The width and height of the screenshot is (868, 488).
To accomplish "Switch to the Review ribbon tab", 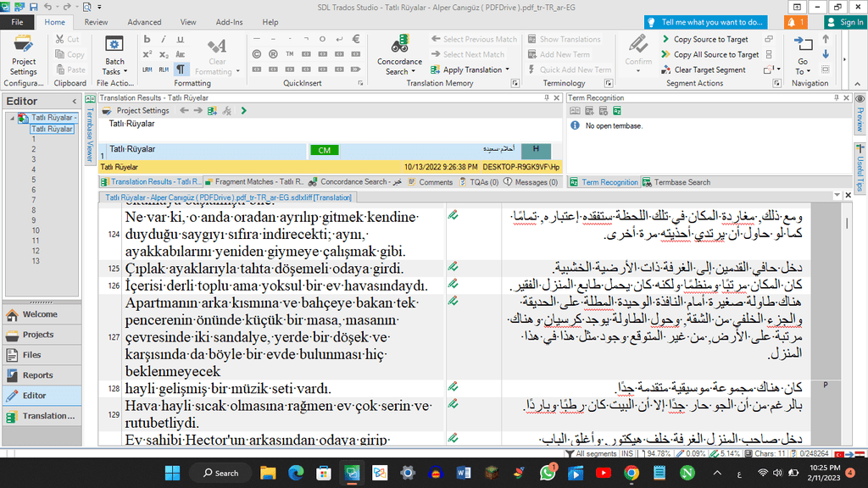I will pyautogui.click(x=96, y=22).
